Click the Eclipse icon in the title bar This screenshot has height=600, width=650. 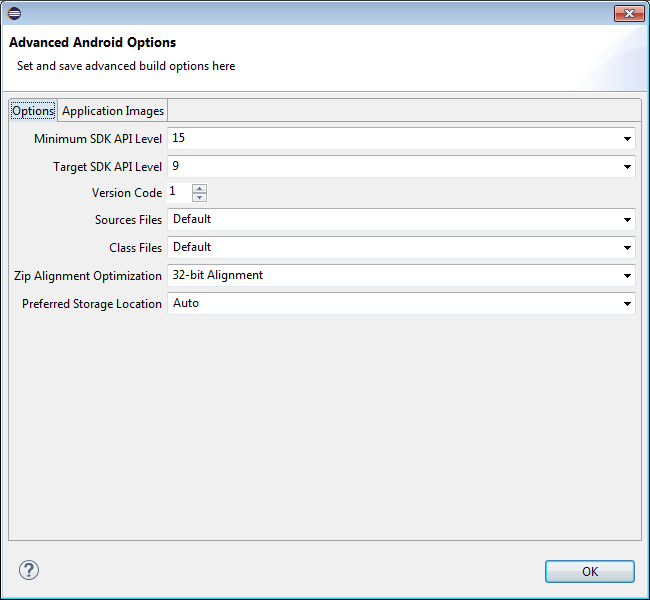pos(14,13)
